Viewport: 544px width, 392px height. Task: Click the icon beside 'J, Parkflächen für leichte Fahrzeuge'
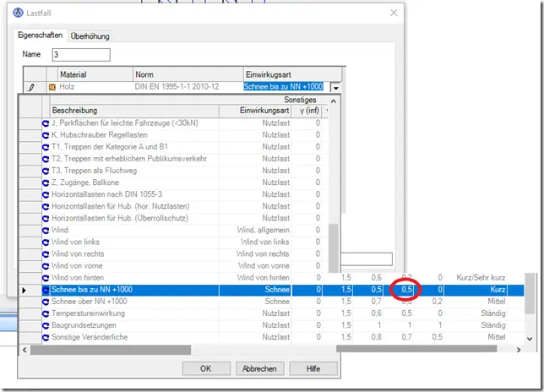46,123
